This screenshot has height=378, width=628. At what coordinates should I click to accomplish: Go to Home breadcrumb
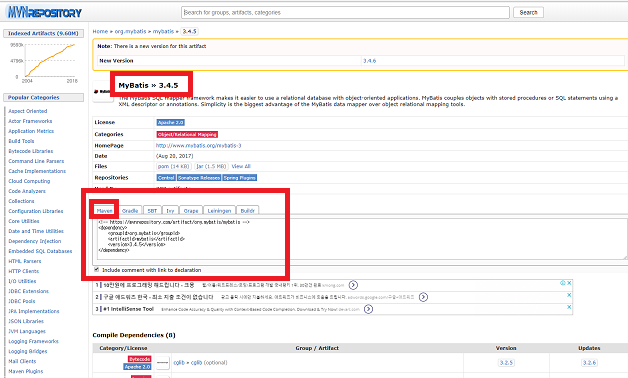(x=100, y=31)
